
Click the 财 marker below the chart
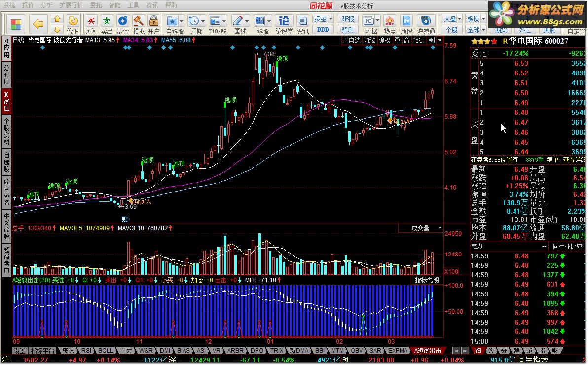(x=125, y=219)
